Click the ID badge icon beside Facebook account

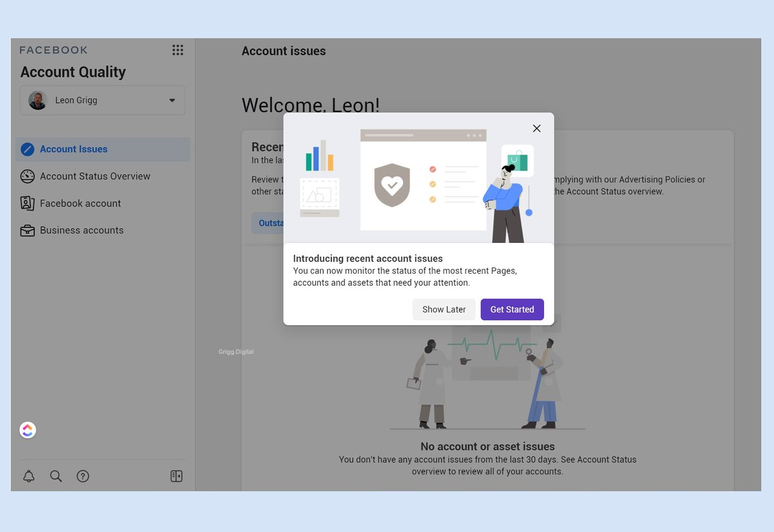[27, 203]
